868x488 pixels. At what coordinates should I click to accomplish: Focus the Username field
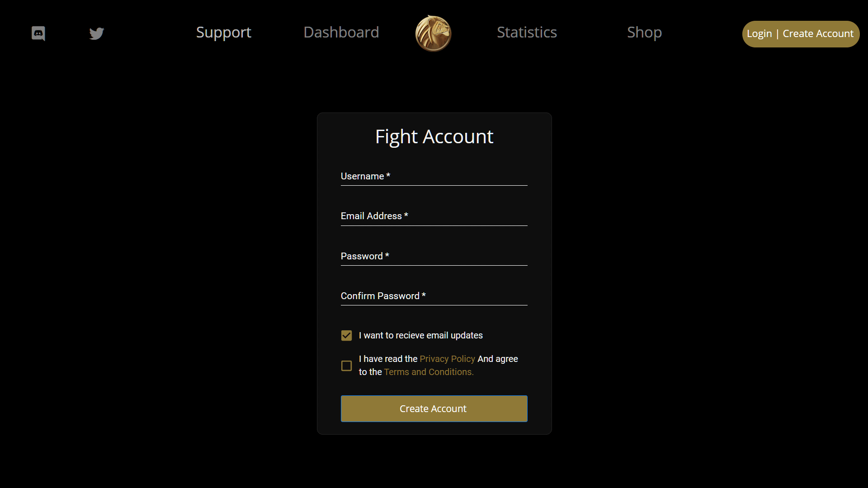click(434, 176)
